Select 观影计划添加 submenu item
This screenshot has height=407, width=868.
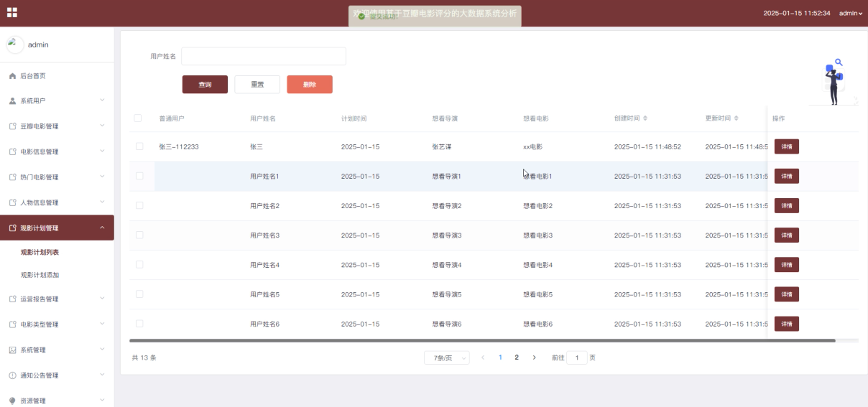pos(40,275)
